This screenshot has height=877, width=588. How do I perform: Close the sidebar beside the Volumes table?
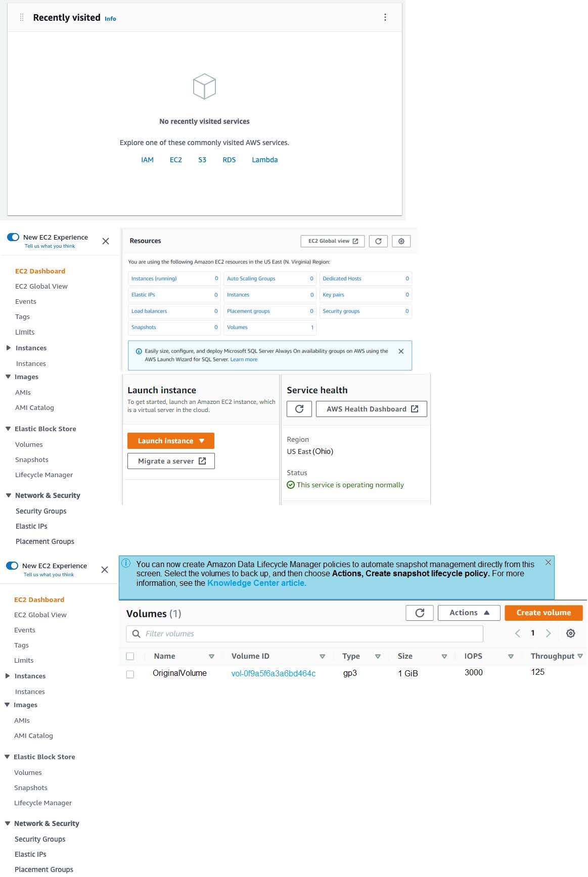pyautogui.click(x=105, y=570)
